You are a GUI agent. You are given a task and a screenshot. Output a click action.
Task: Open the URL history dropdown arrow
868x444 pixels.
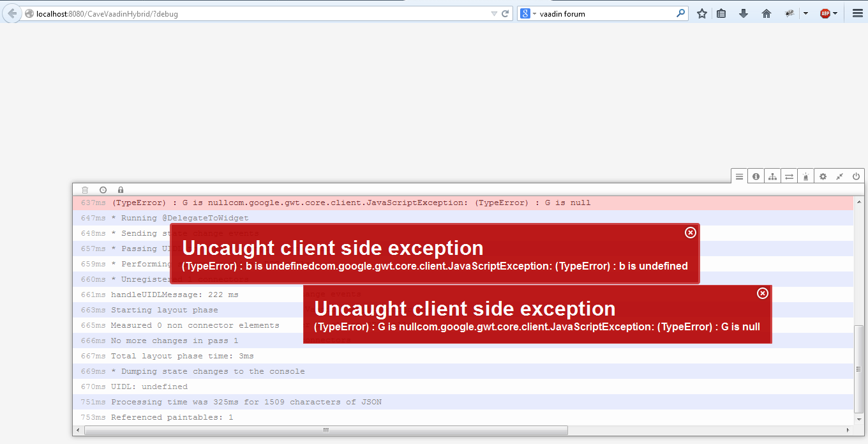coord(493,13)
